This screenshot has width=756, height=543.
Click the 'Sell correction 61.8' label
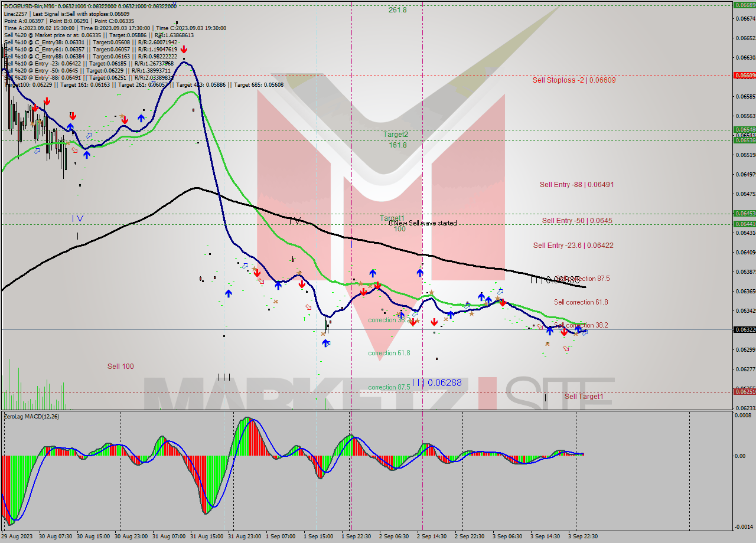pyautogui.click(x=581, y=302)
